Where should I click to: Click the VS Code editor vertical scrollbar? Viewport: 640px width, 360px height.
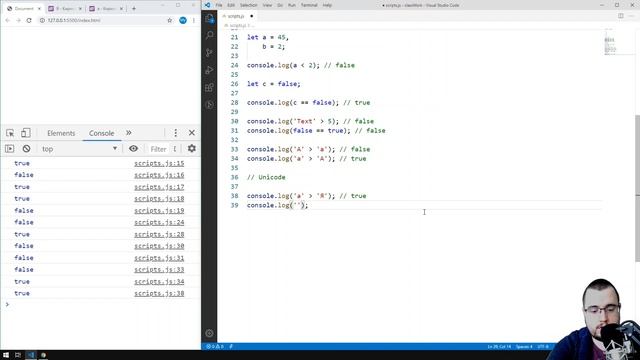(638, 188)
